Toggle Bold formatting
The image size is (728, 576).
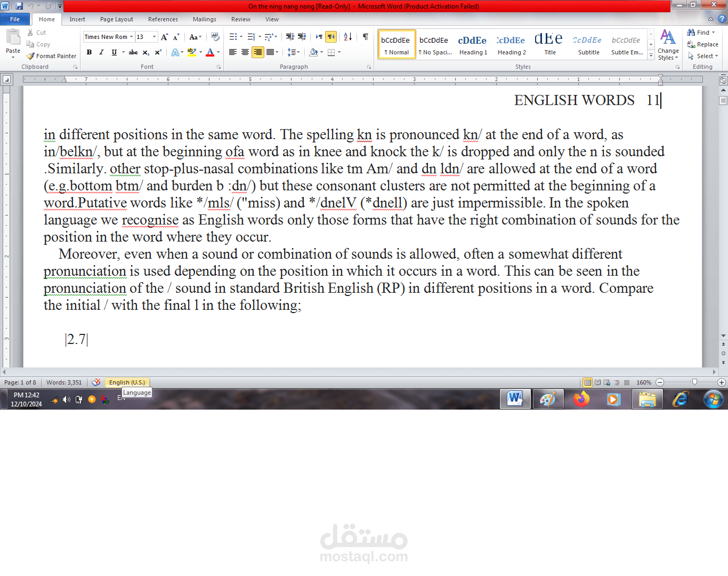point(89,52)
